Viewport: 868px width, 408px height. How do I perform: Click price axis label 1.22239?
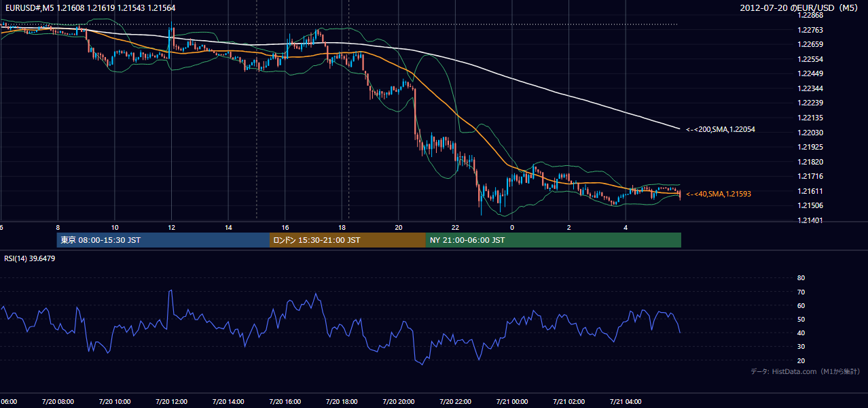point(810,103)
